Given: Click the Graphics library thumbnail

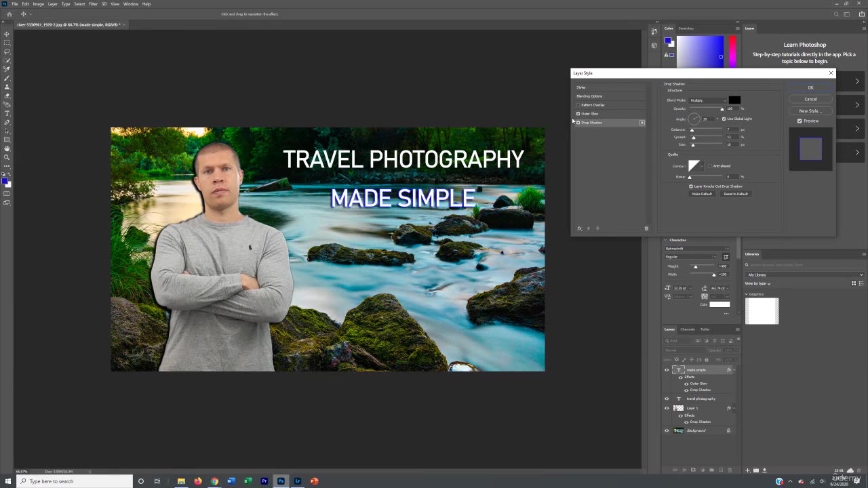Looking at the screenshot, I should 762,311.
